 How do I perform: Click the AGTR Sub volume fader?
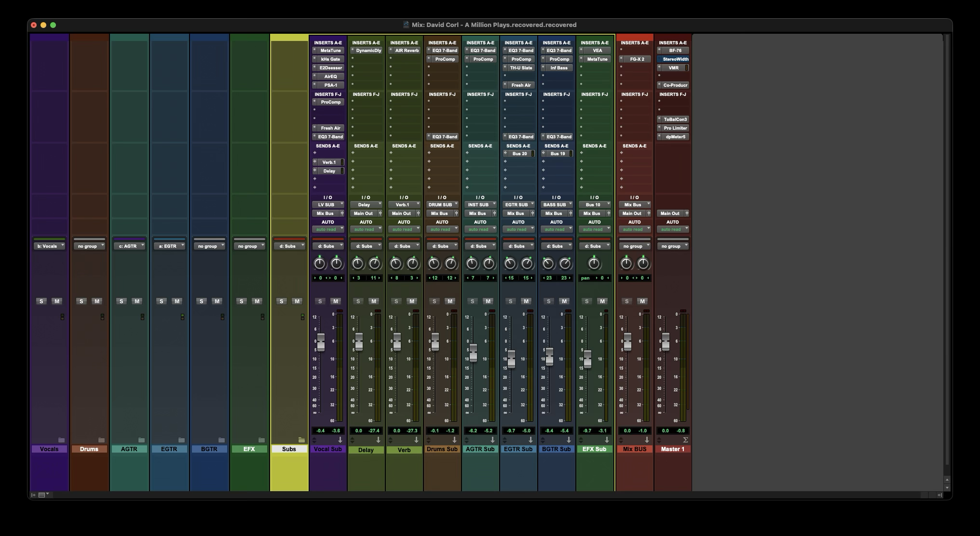474,353
